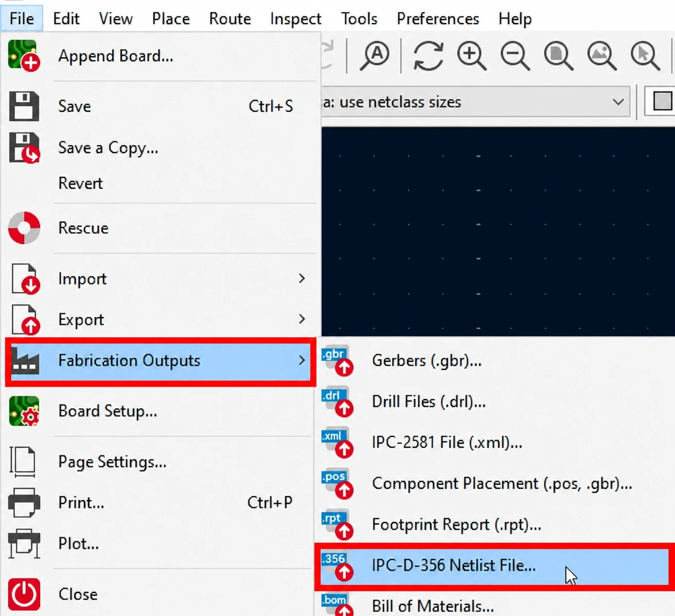Open the File menu
The width and height of the screenshot is (675, 616).
pyautogui.click(x=22, y=19)
